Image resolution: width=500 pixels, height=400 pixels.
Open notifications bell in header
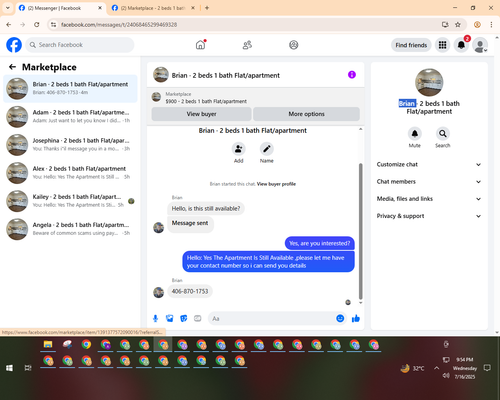point(461,45)
